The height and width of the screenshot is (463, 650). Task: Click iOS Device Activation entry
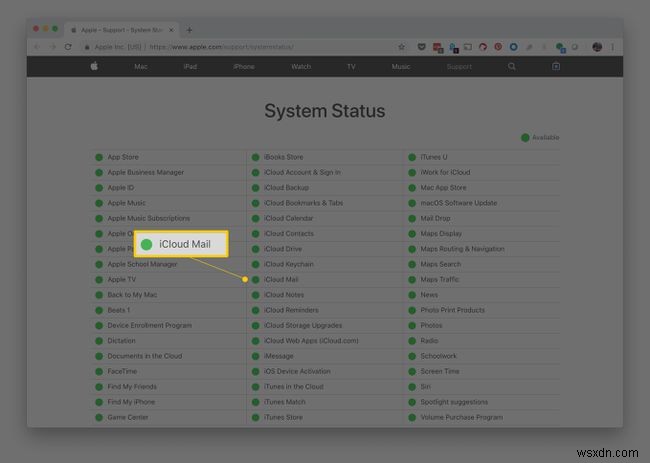pyautogui.click(x=297, y=372)
